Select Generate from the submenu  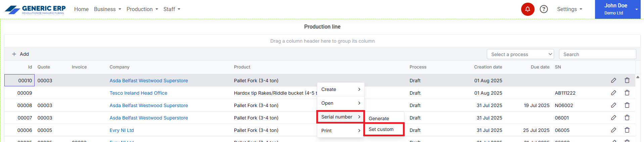point(379,118)
